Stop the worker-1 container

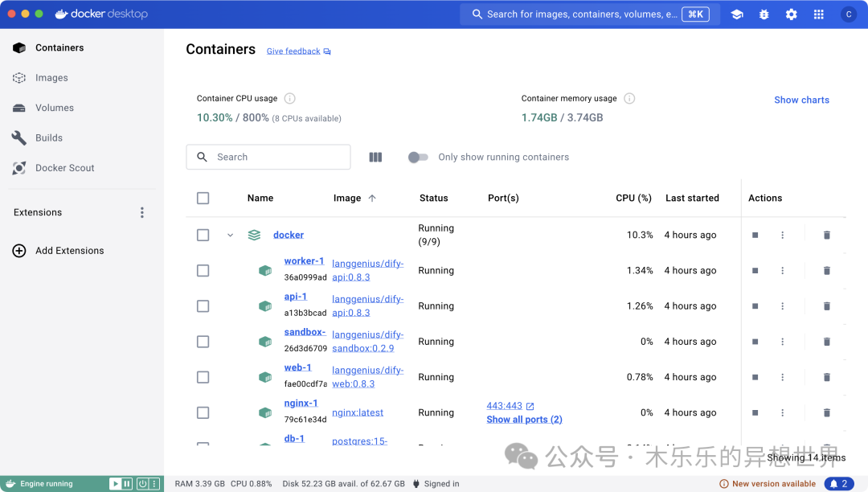755,271
